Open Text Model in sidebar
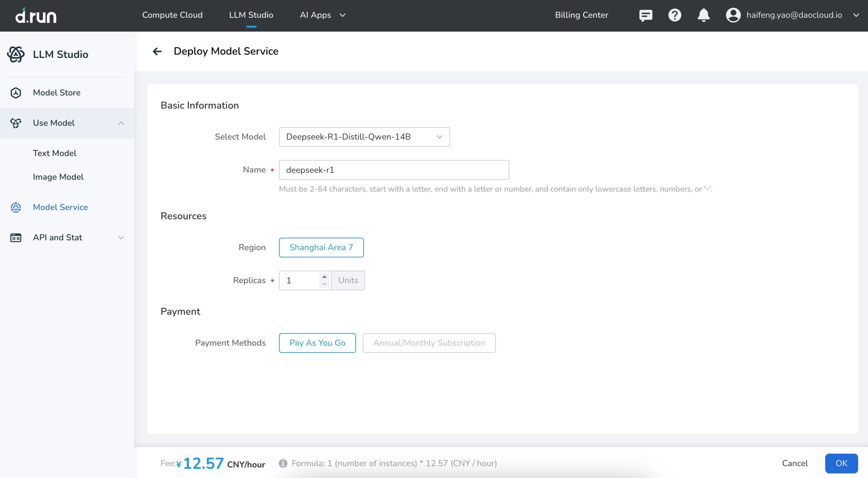This screenshot has height=478, width=868. [x=55, y=153]
